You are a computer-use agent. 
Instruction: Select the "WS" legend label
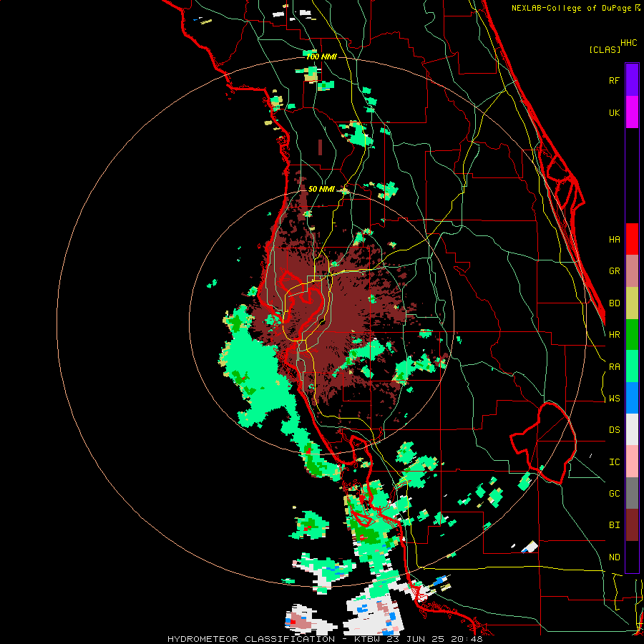pos(614,399)
